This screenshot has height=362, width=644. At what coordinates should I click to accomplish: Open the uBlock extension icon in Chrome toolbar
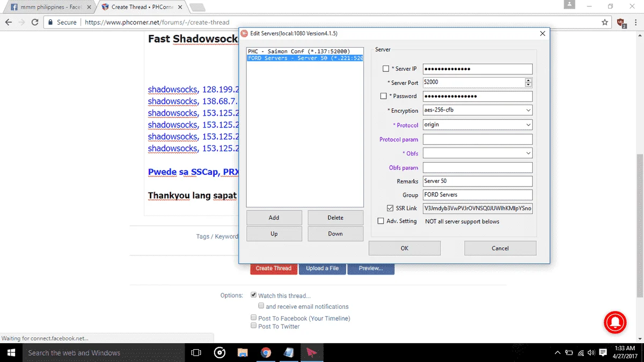coord(621,23)
